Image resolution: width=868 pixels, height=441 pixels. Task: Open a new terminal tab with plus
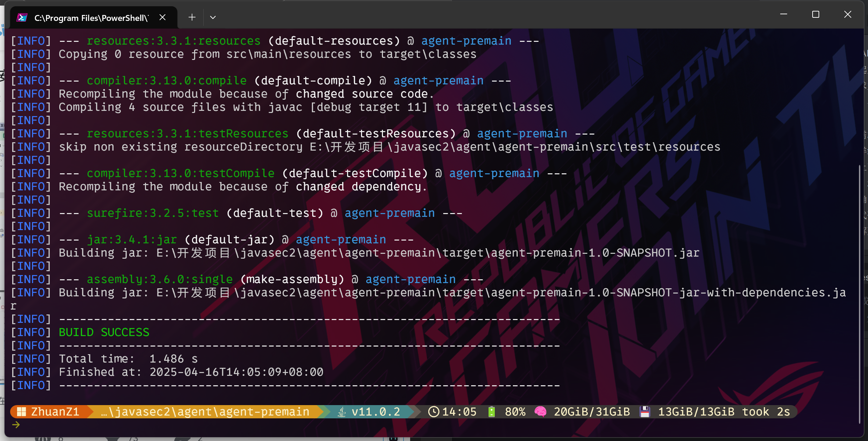tap(192, 17)
